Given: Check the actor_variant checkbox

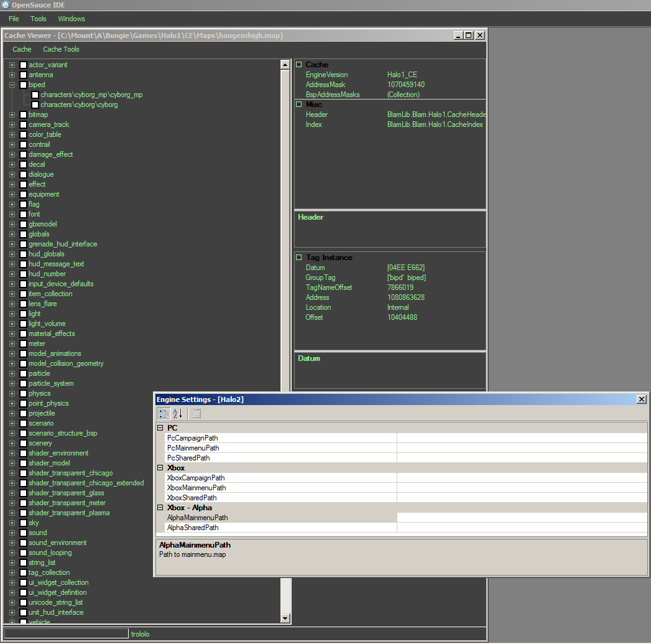Looking at the screenshot, I should [x=24, y=65].
